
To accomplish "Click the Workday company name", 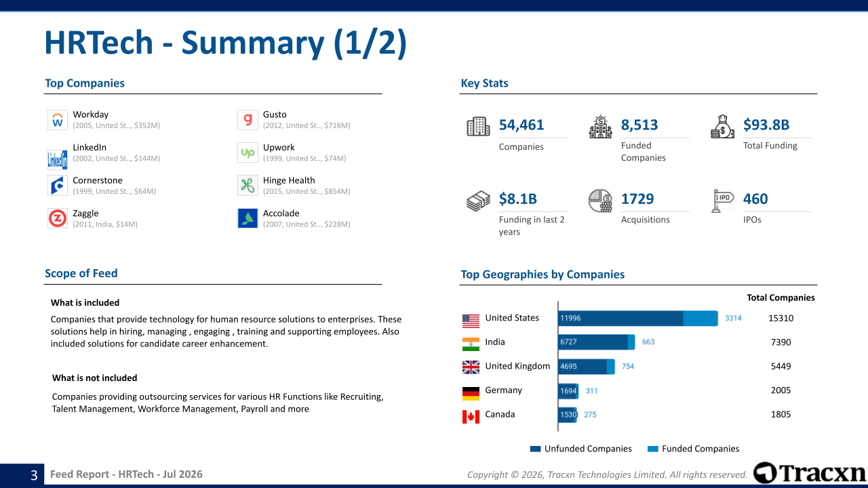I will tap(91, 115).
